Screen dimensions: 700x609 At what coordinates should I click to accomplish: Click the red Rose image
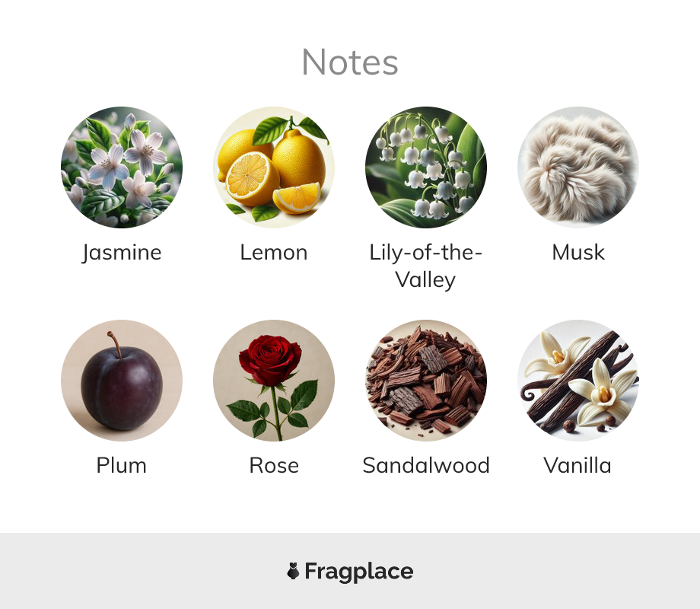point(274,380)
